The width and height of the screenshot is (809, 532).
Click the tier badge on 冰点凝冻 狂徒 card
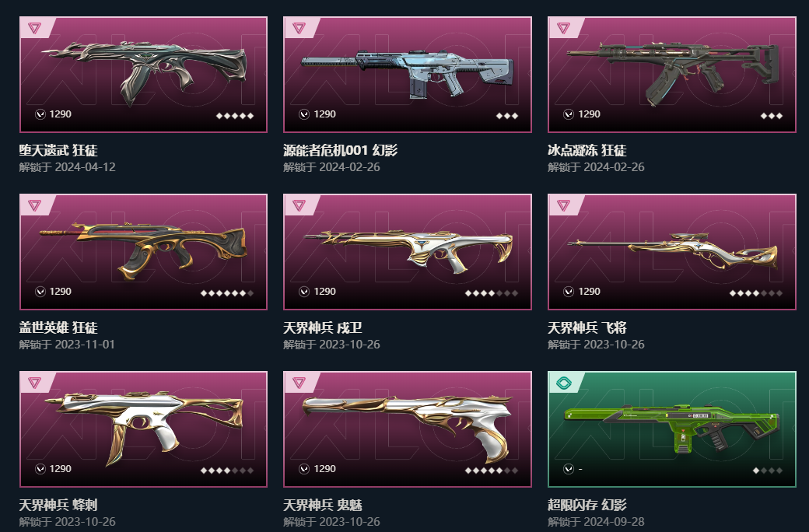pyautogui.click(x=563, y=28)
